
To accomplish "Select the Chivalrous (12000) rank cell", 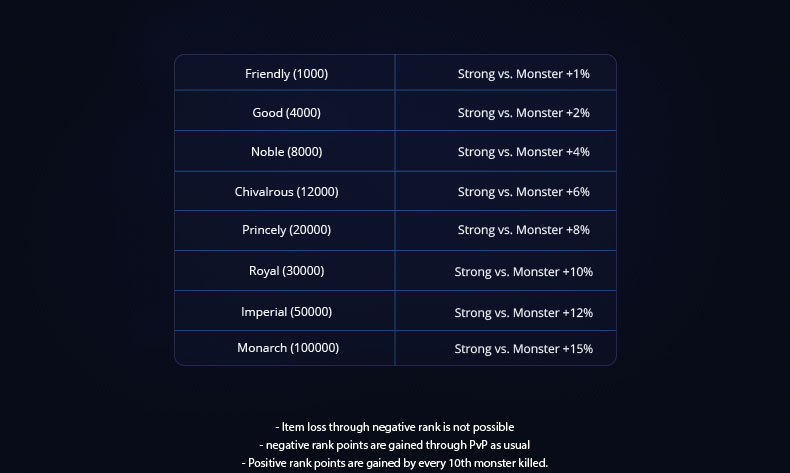I will [x=286, y=191].
